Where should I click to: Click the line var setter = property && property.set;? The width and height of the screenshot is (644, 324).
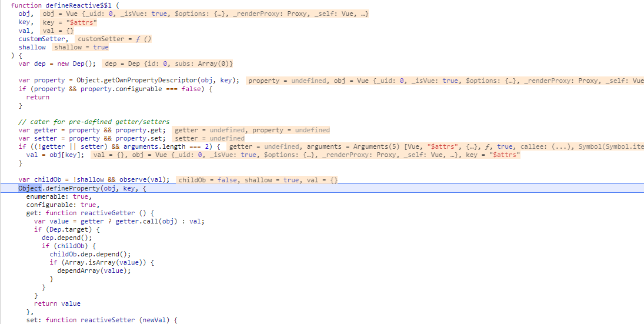pyautogui.click(x=92, y=138)
